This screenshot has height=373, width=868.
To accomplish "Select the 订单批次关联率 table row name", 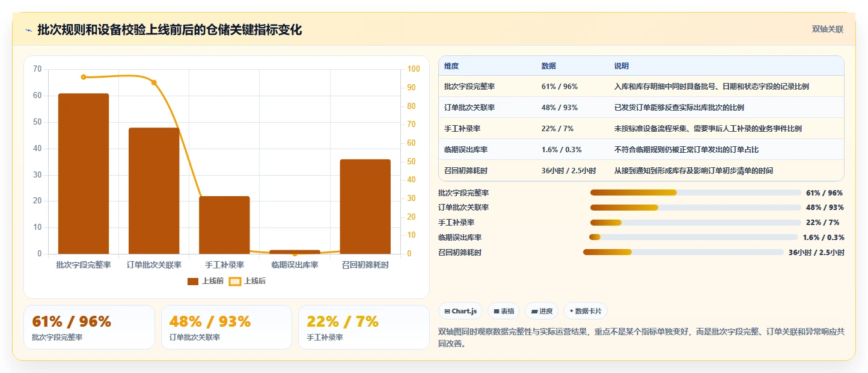I will pyautogui.click(x=469, y=108).
